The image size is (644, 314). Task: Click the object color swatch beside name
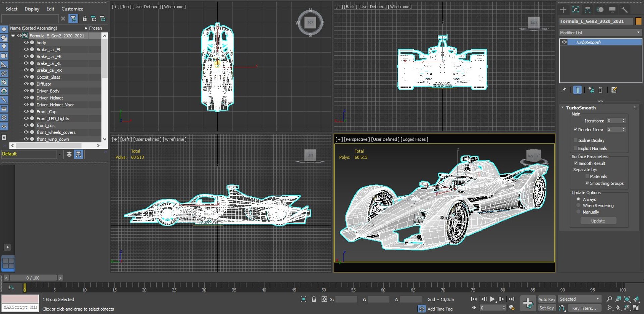pos(638,21)
